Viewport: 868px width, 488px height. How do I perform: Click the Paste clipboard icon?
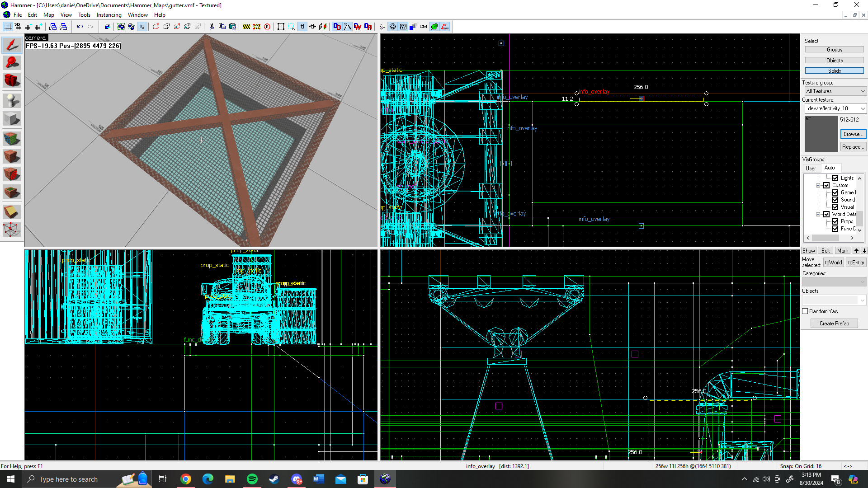pos(232,27)
